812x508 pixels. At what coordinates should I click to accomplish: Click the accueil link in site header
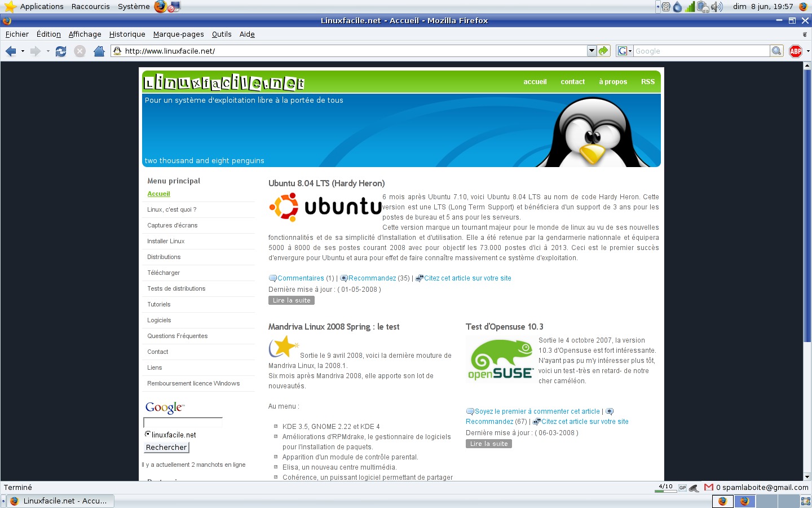(x=535, y=82)
